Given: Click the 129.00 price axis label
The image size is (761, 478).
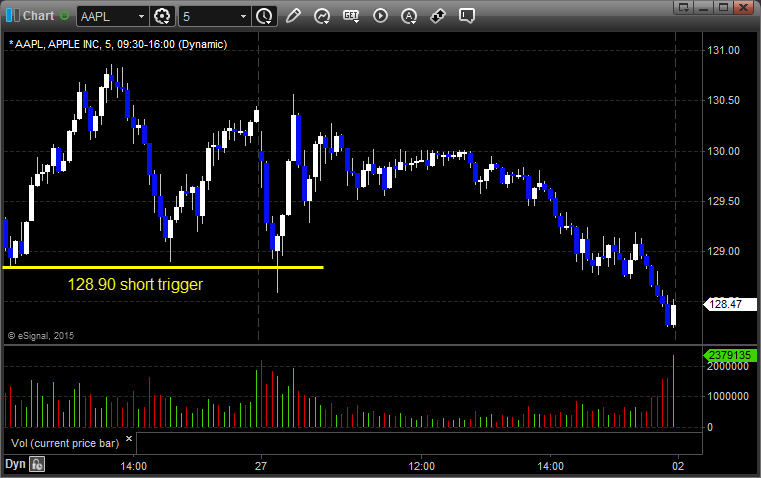Looking at the screenshot, I should coord(724,251).
